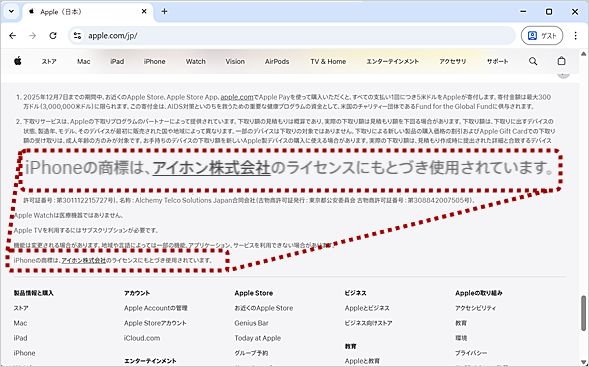Follow the apple.com link in footnote 1

tap(237, 97)
